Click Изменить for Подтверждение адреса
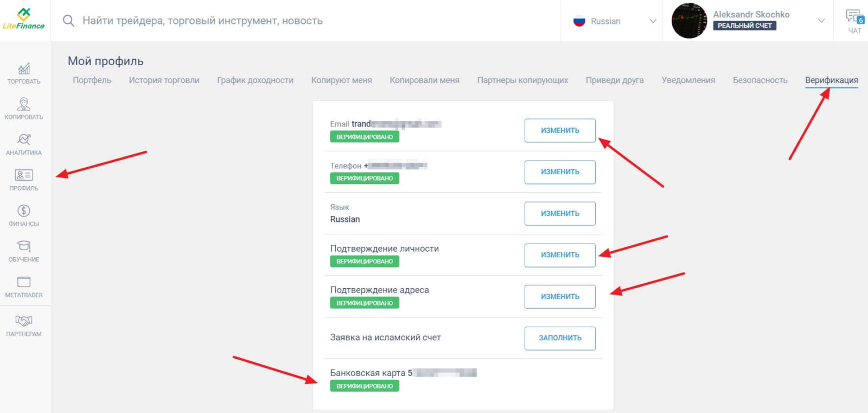 point(560,296)
